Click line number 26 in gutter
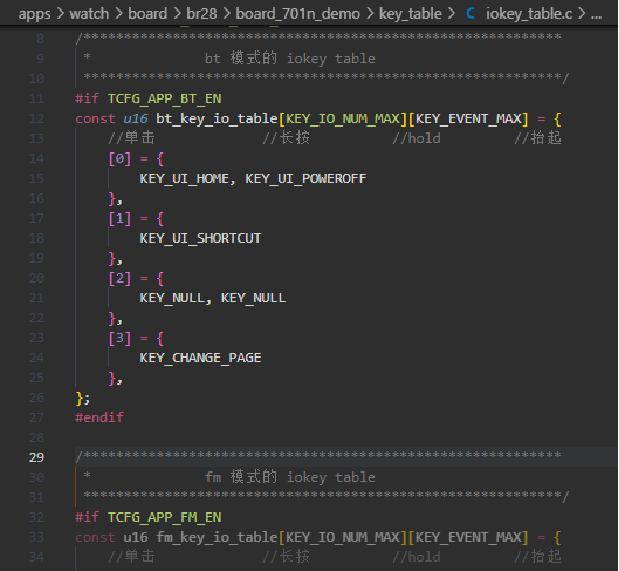This screenshot has width=619, height=571. (x=36, y=398)
